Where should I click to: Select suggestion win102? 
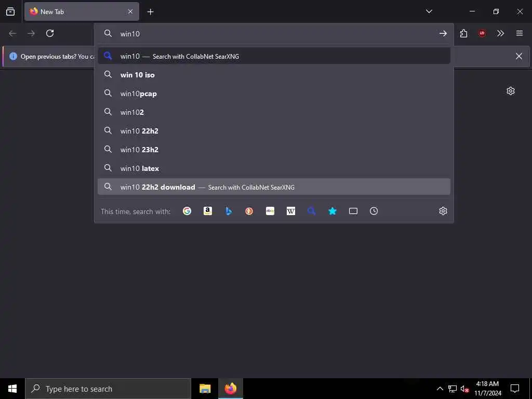[x=274, y=112]
